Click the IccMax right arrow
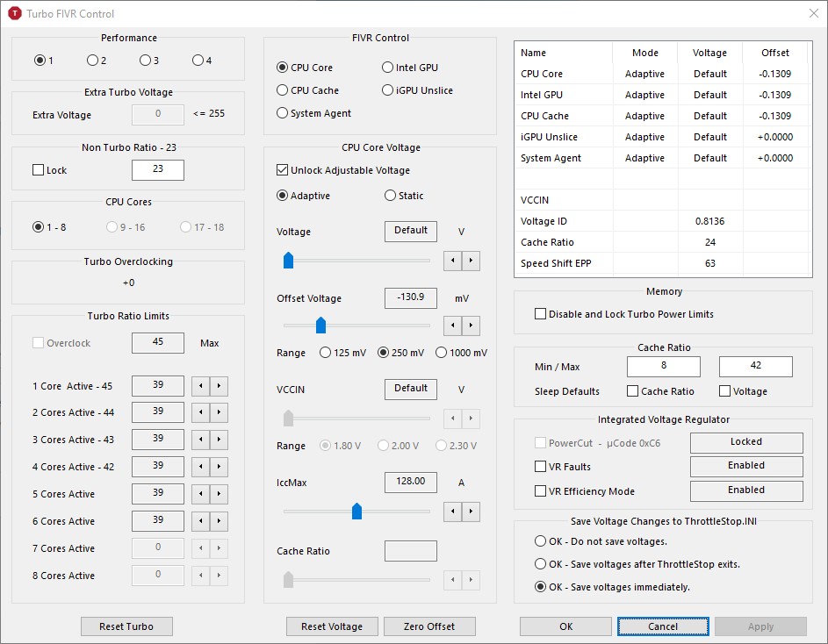This screenshot has width=828, height=644. pyautogui.click(x=471, y=512)
